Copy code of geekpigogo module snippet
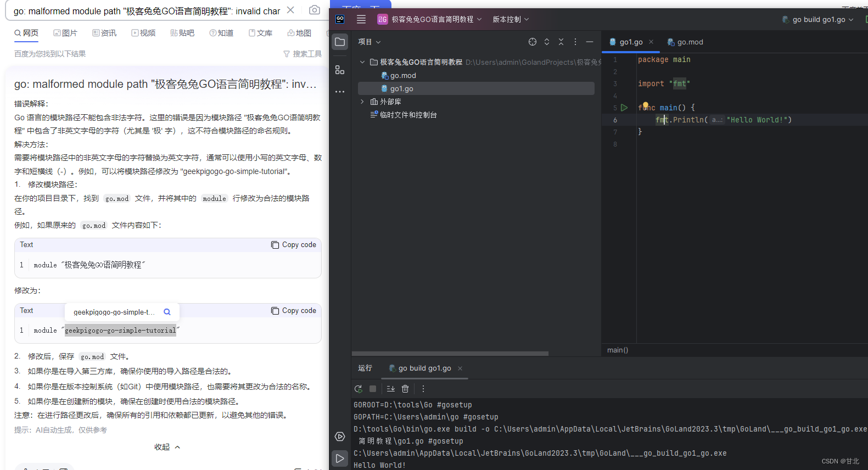The width and height of the screenshot is (868, 470). click(x=294, y=311)
